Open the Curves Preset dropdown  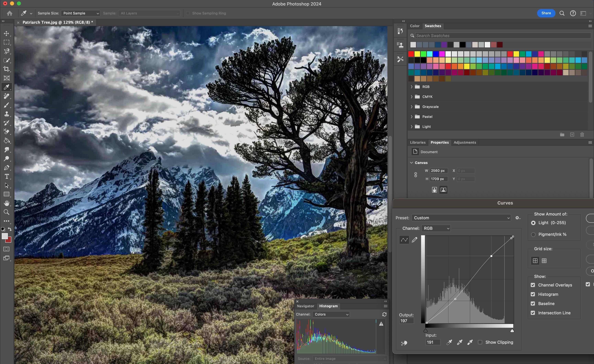pos(461,218)
